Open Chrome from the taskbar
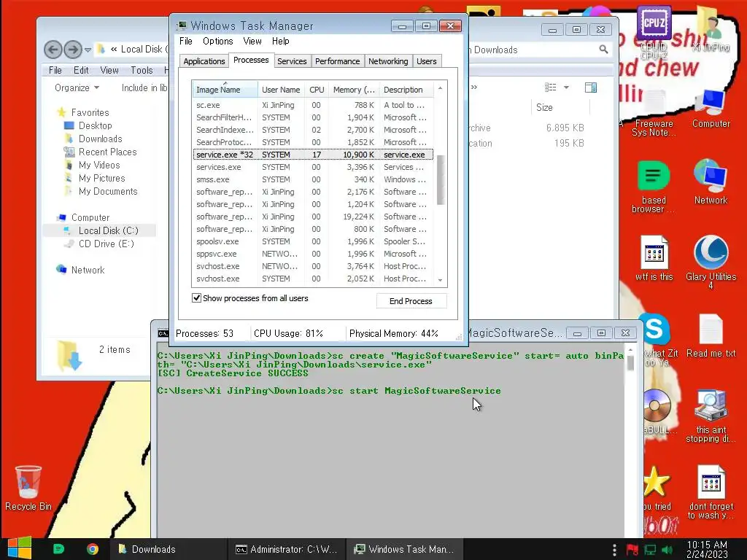 [93, 549]
